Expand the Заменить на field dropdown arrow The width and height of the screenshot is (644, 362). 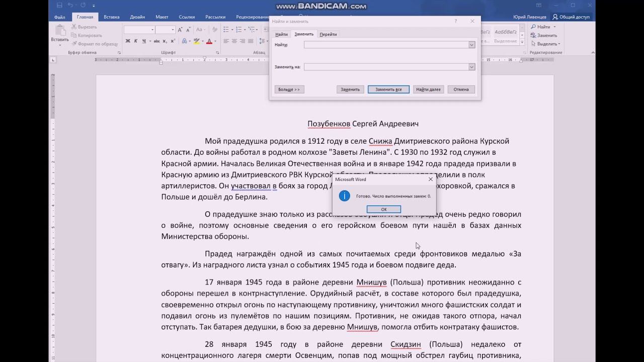coord(471,67)
